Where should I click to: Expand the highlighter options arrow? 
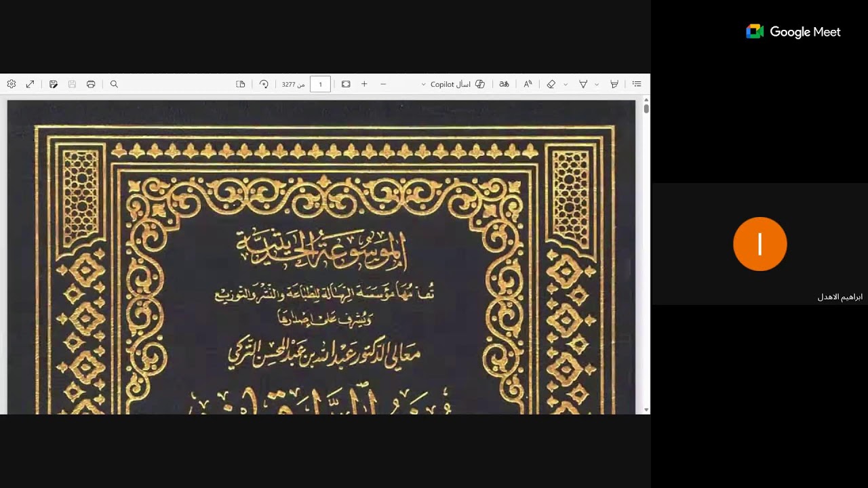[x=597, y=85]
